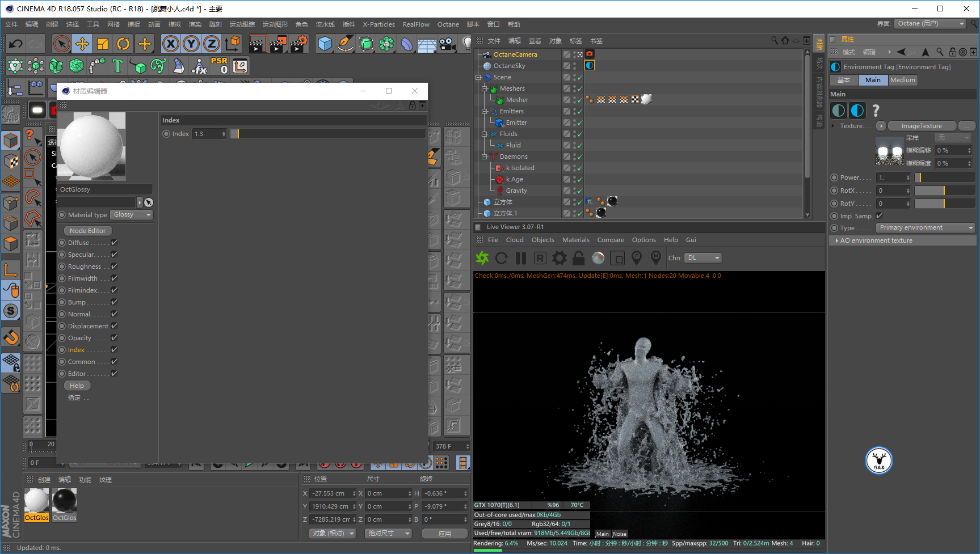Click the Undo arrow icon in the main toolbar
The image size is (980, 554).
click(16, 44)
